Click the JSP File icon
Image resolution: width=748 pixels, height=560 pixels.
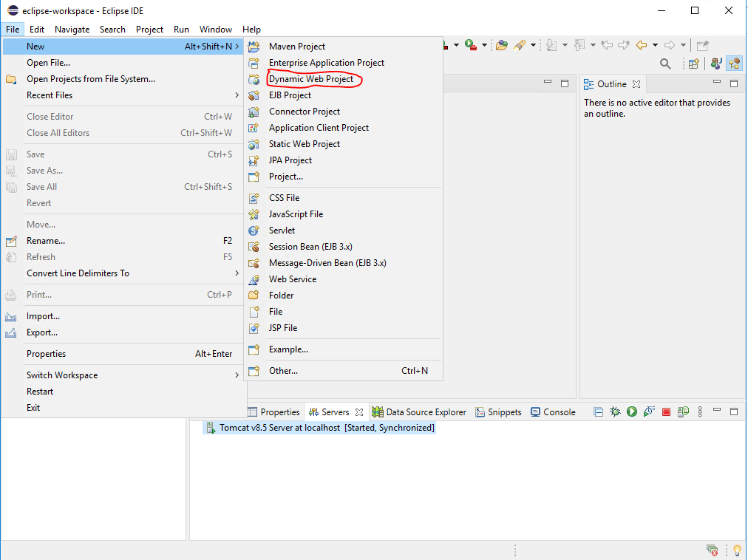254,328
